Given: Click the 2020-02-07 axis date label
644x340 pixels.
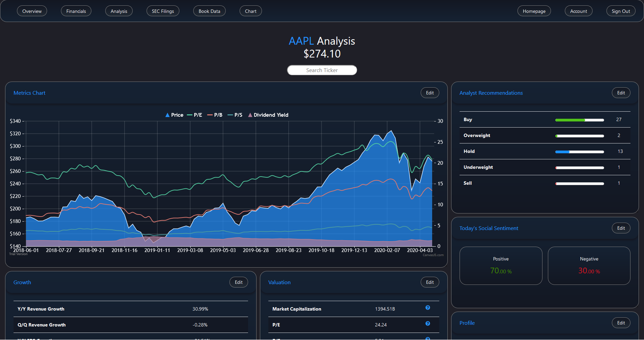Looking at the screenshot, I should (387, 250).
